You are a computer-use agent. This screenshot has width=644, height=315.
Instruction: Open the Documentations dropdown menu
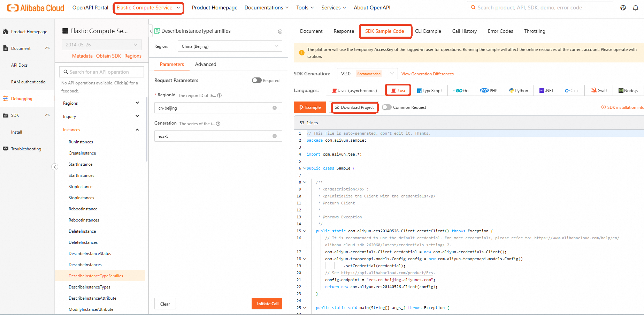(x=267, y=8)
